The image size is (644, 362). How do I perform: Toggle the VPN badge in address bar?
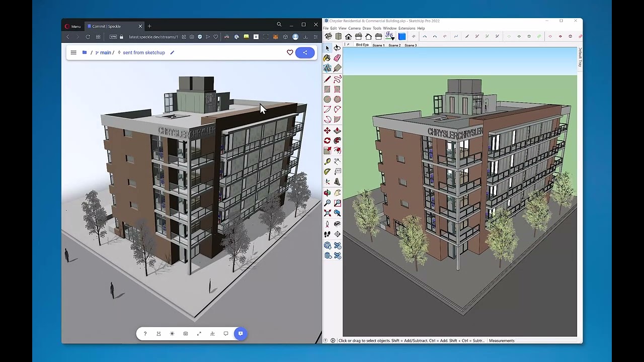click(x=113, y=37)
